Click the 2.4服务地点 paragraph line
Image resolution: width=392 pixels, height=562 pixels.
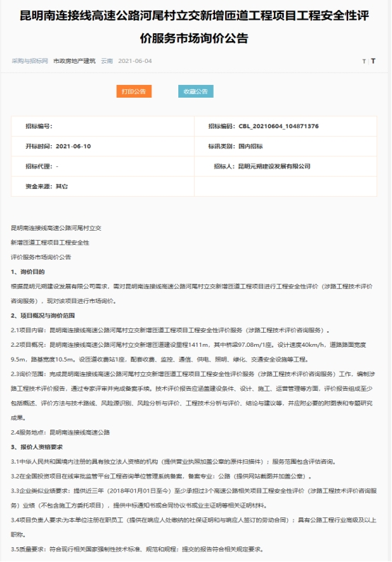(x=60, y=432)
